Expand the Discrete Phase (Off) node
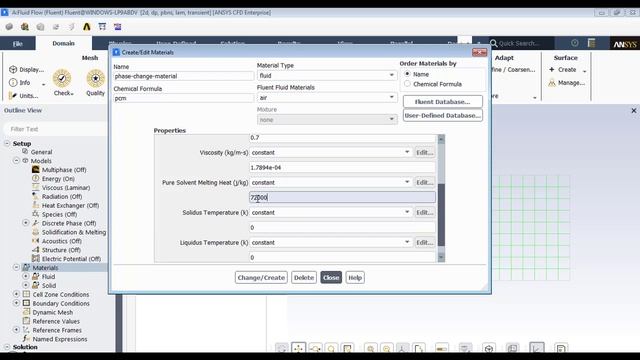This screenshot has height=360, width=640. click(25, 223)
